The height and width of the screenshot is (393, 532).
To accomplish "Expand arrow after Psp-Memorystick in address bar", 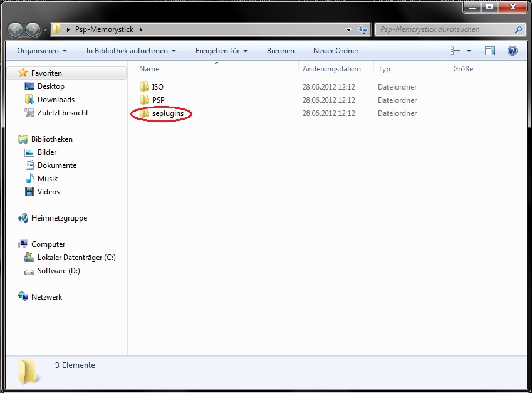I will point(140,30).
